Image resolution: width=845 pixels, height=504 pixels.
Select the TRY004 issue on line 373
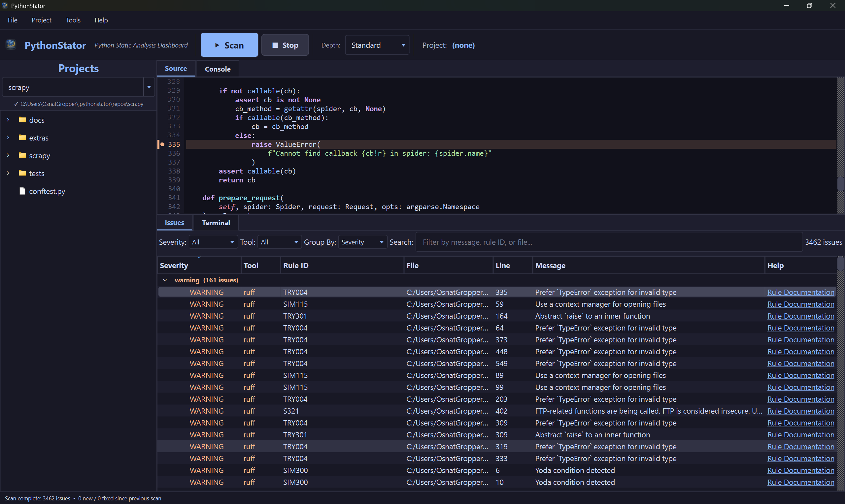coord(497,340)
